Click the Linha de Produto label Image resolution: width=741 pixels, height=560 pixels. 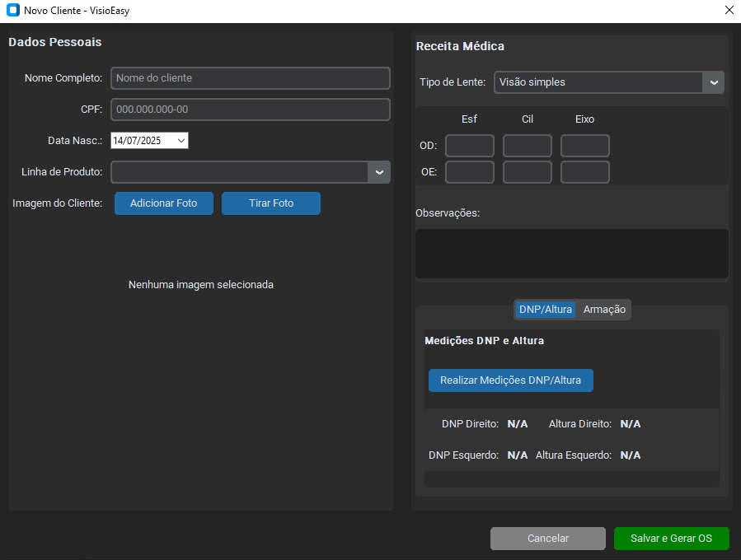pos(62,172)
